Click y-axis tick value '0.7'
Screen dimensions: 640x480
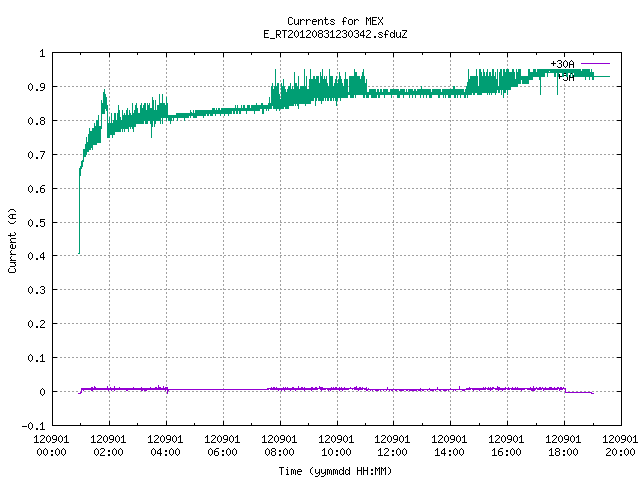click(x=36, y=155)
